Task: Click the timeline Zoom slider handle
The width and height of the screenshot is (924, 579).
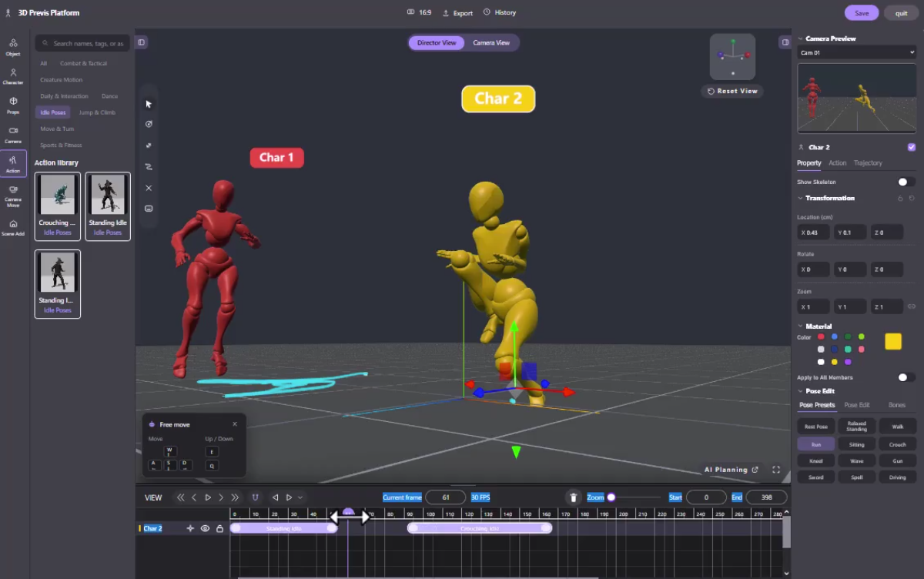Action: coord(611,497)
